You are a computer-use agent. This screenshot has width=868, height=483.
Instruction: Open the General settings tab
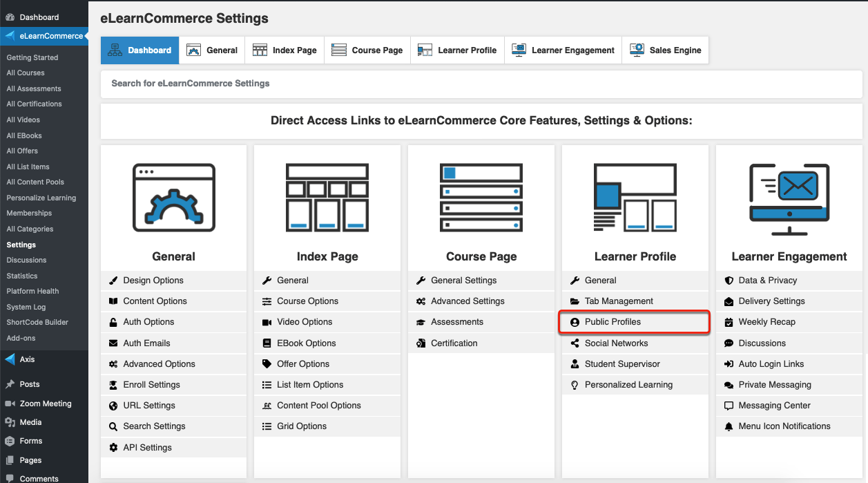pos(212,50)
